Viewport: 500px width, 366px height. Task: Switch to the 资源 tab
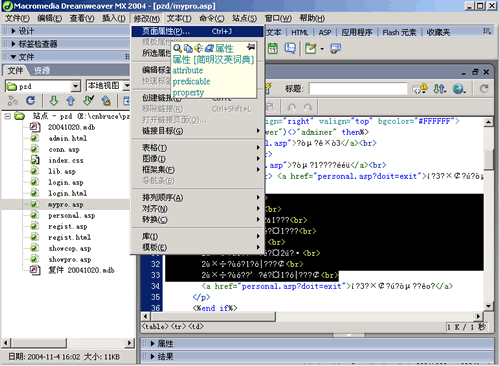(x=42, y=70)
